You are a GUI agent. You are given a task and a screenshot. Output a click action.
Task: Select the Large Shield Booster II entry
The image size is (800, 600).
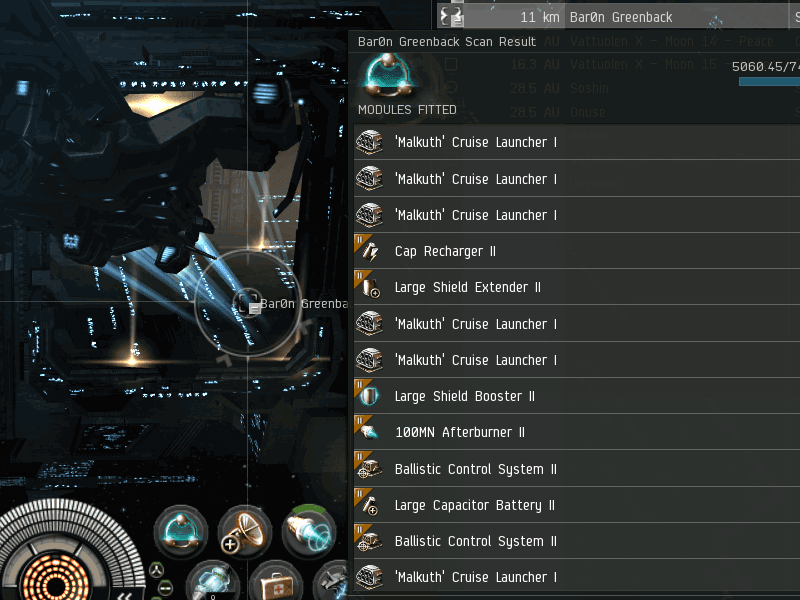pos(577,396)
